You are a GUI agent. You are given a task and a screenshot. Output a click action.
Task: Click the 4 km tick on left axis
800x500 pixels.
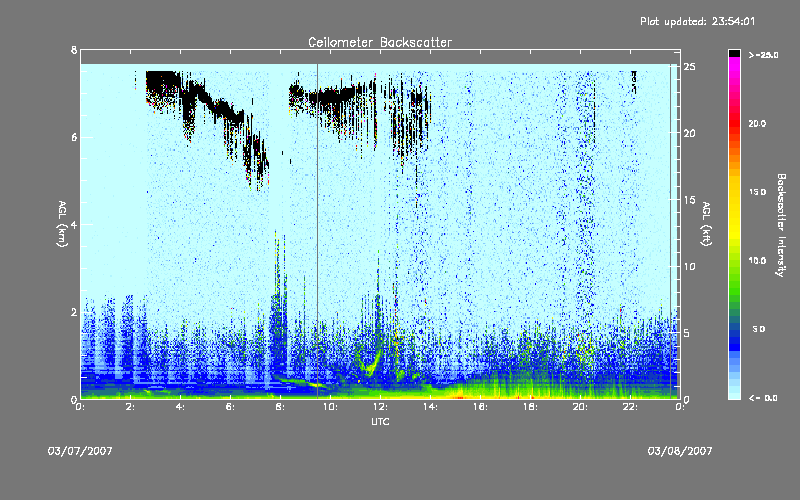coord(74,224)
